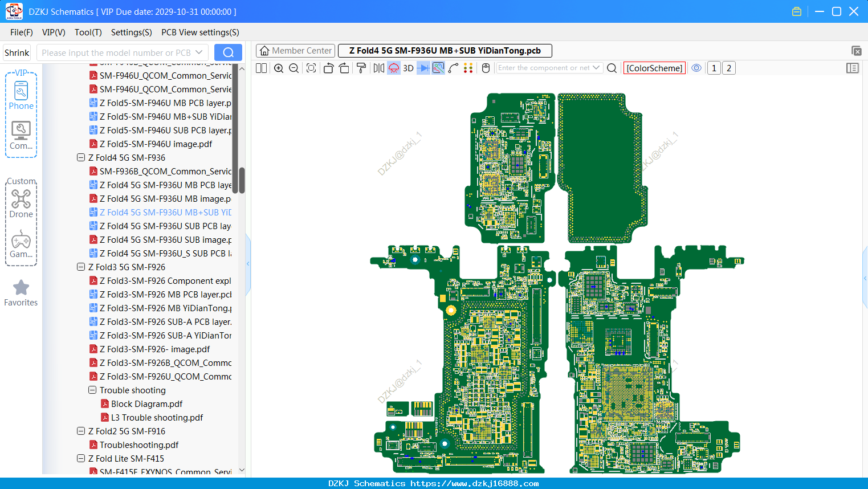Toggle the right side panel icon
Viewport: 868px width, 489px height.
(x=853, y=68)
